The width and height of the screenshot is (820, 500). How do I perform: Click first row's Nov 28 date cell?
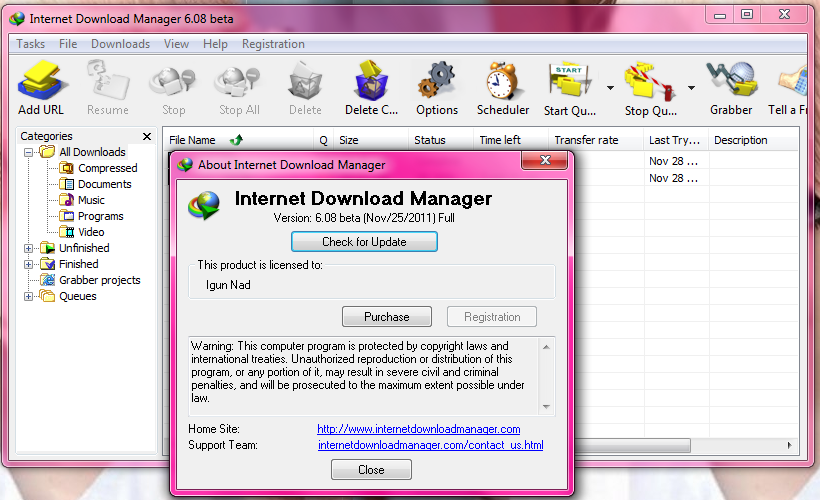click(x=673, y=162)
